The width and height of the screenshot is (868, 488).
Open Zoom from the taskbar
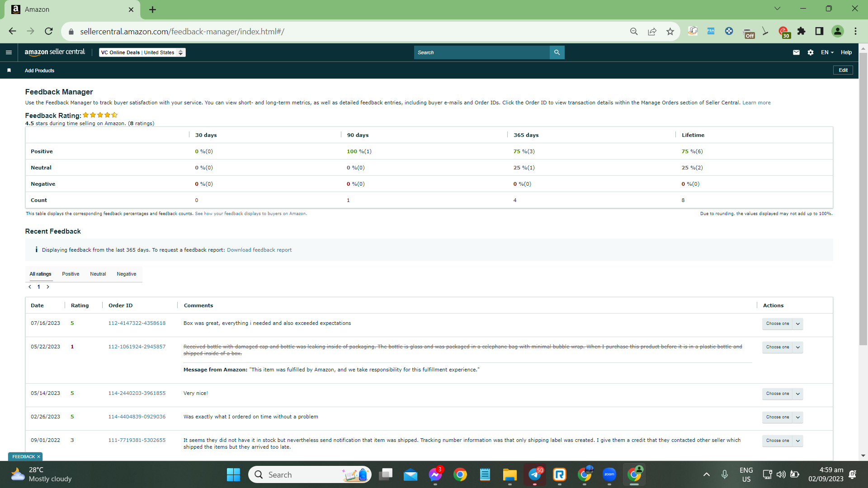pyautogui.click(x=609, y=474)
